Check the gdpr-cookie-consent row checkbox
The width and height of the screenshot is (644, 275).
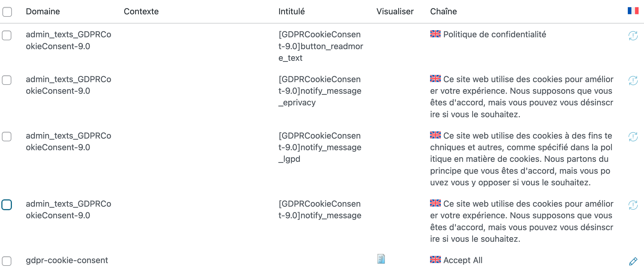[6, 261]
